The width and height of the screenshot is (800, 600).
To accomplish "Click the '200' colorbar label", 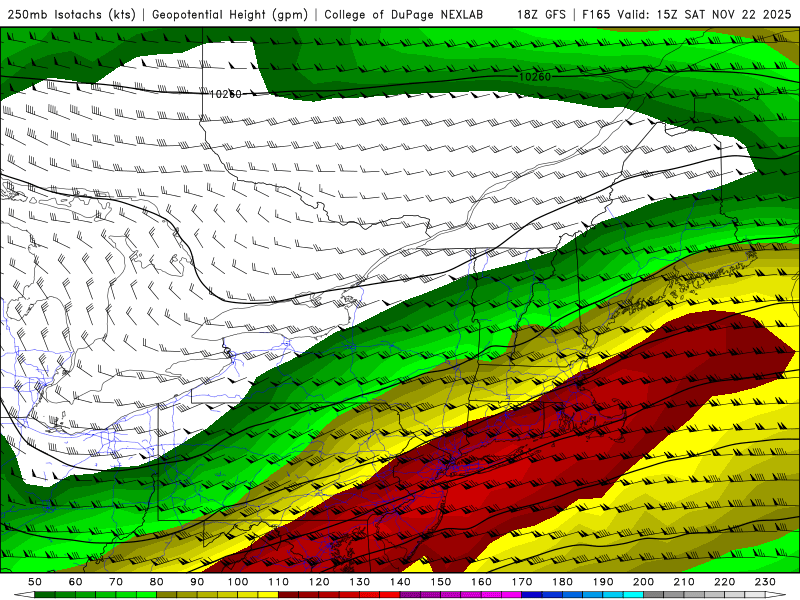I will point(643,582).
